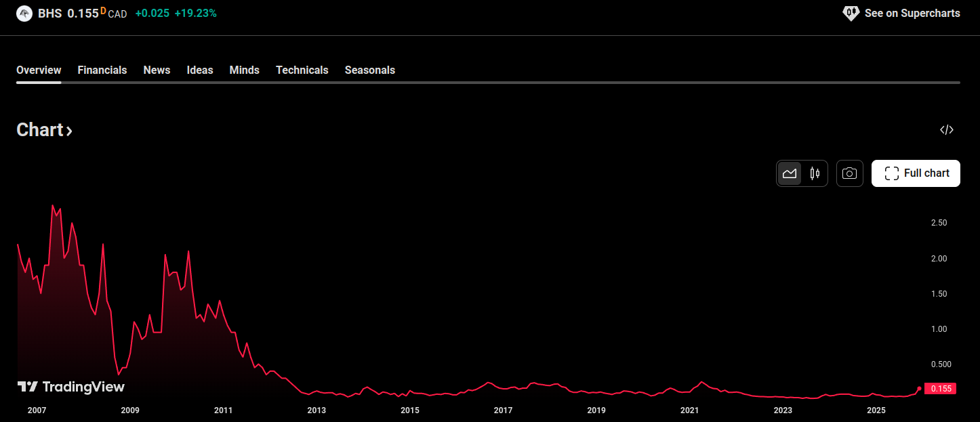Click the 0.155 current price label on axis
The height and width of the screenshot is (422, 980).
(x=942, y=389)
